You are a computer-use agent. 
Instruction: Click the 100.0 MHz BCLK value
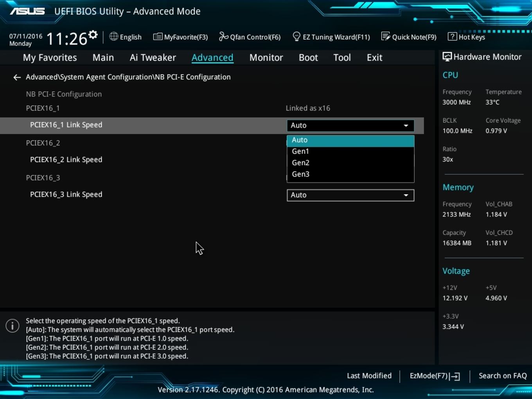[x=457, y=131]
